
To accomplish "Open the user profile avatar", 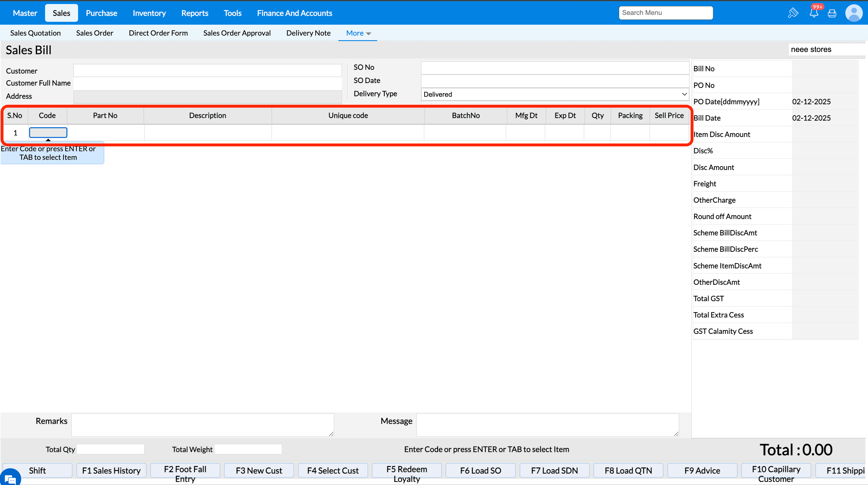I will (x=854, y=13).
